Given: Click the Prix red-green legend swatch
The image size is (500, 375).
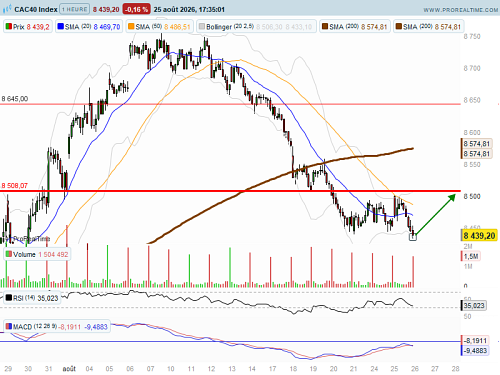Looking at the screenshot, I should coord(9,26).
